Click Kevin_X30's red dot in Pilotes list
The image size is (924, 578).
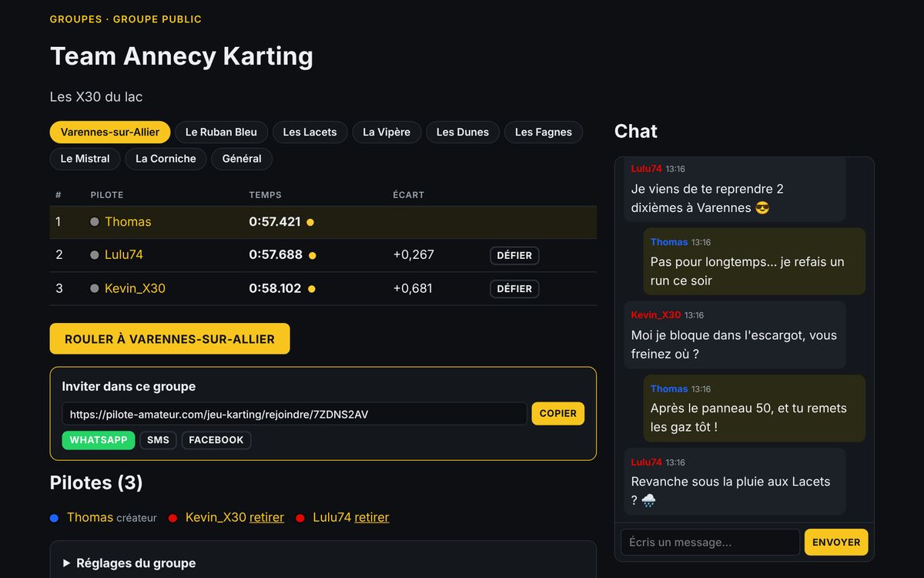point(173,518)
